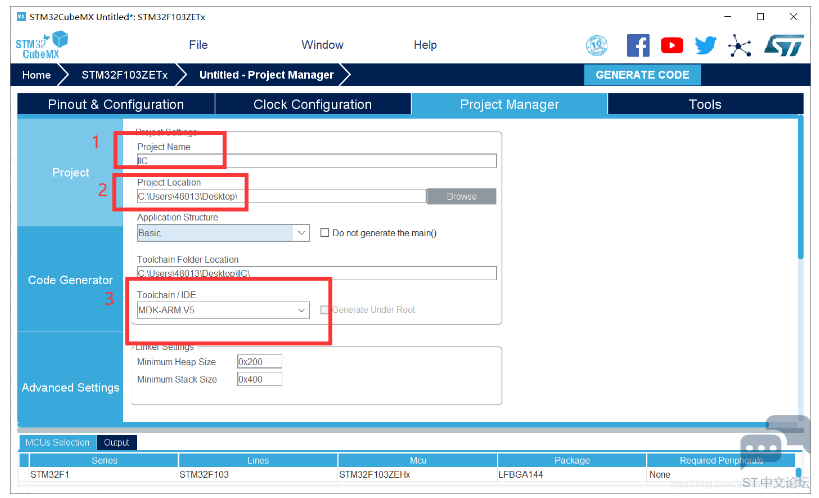Open the Toolchain / IDE dropdown
Viewport: 819px width, 498px height.
223,310
